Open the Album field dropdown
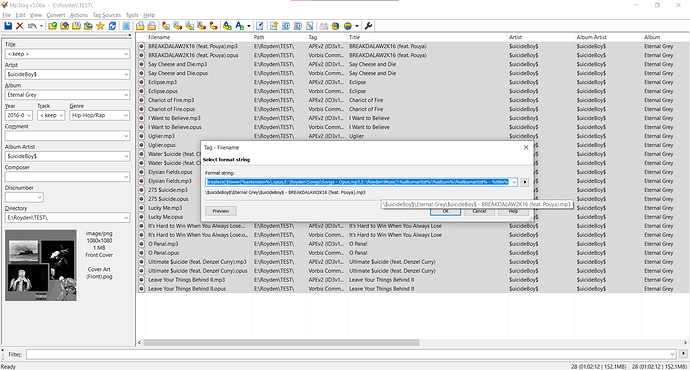This screenshot has width=690, height=370. click(x=126, y=95)
